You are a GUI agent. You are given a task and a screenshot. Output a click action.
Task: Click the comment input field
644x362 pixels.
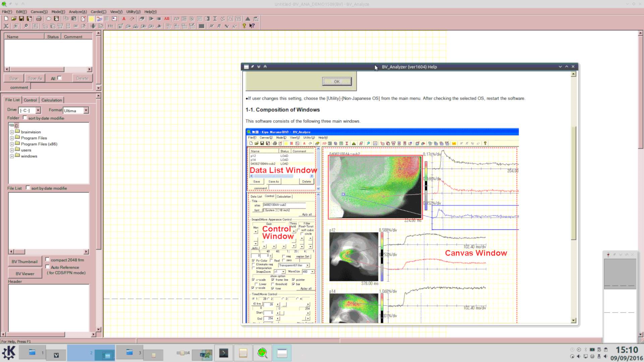click(x=61, y=86)
